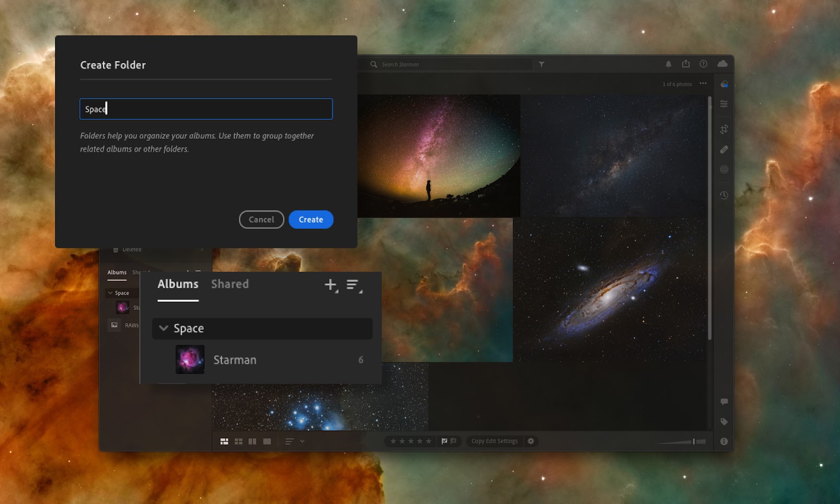
Task: Select the Andromeda galaxy photo
Action: [610, 290]
